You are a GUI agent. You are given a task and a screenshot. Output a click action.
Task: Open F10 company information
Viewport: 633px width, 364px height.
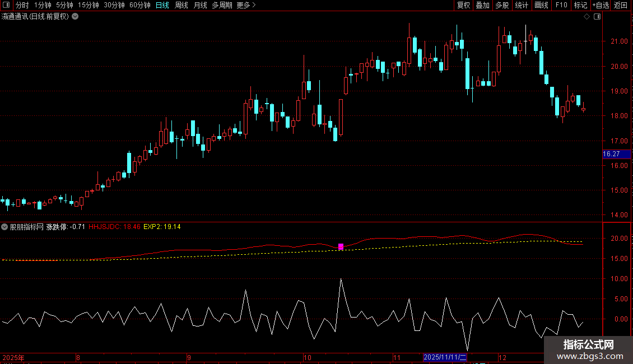(x=561, y=5)
